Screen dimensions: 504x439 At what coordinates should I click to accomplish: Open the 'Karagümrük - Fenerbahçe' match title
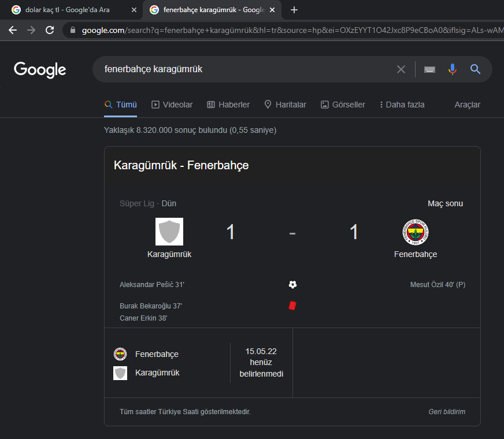(181, 165)
